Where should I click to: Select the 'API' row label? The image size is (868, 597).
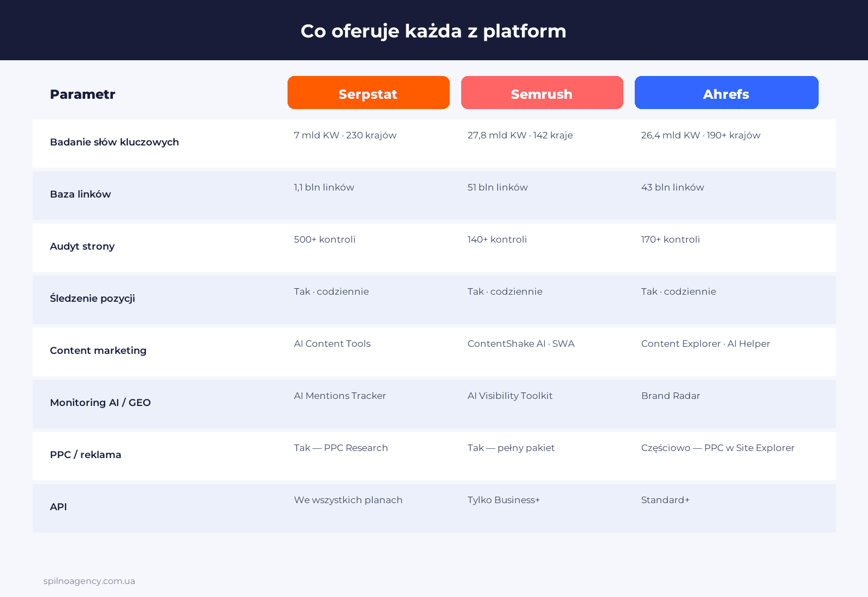point(59,507)
